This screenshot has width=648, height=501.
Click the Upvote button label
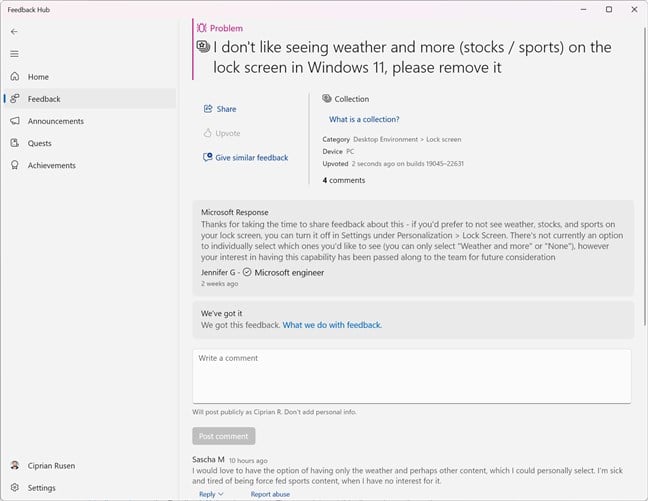(x=228, y=133)
